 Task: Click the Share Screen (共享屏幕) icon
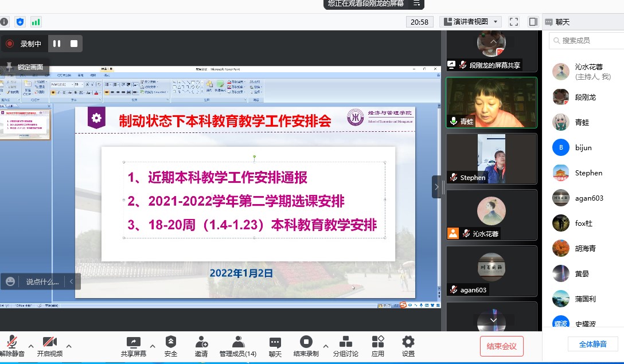(134, 343)
